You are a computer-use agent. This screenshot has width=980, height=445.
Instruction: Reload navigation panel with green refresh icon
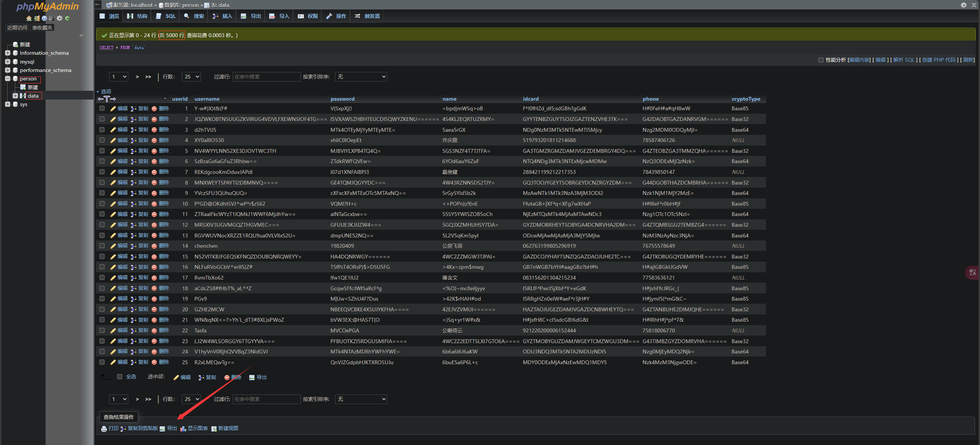click(67, 18)
